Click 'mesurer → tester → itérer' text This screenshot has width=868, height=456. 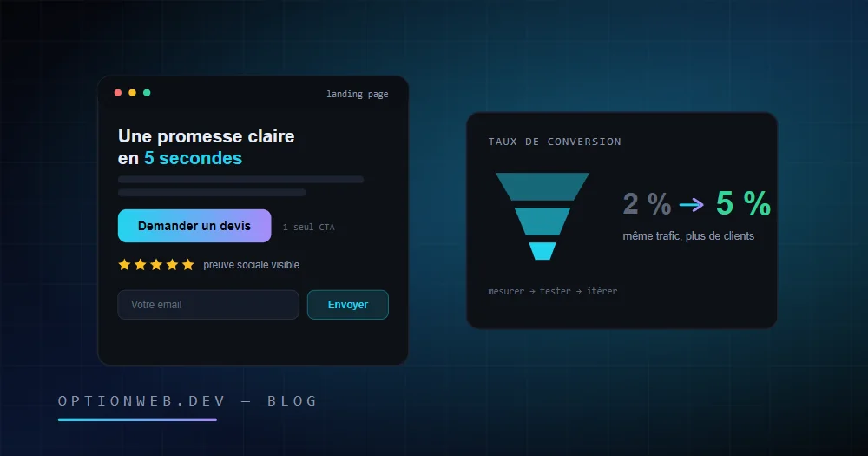[552, 291]
